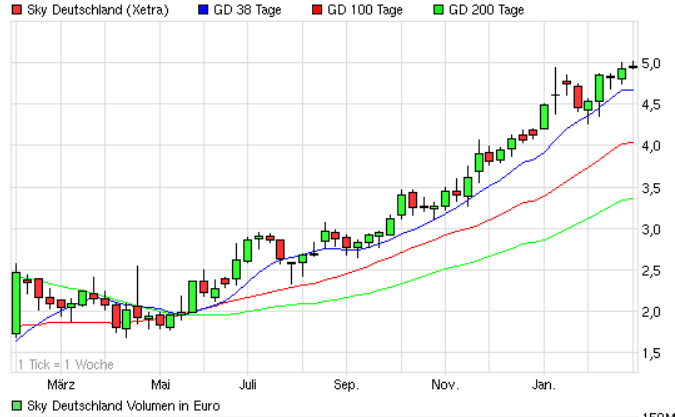Click the 'Mai' label on the time axis
675x417 pixels.
[x=161, y=384]
